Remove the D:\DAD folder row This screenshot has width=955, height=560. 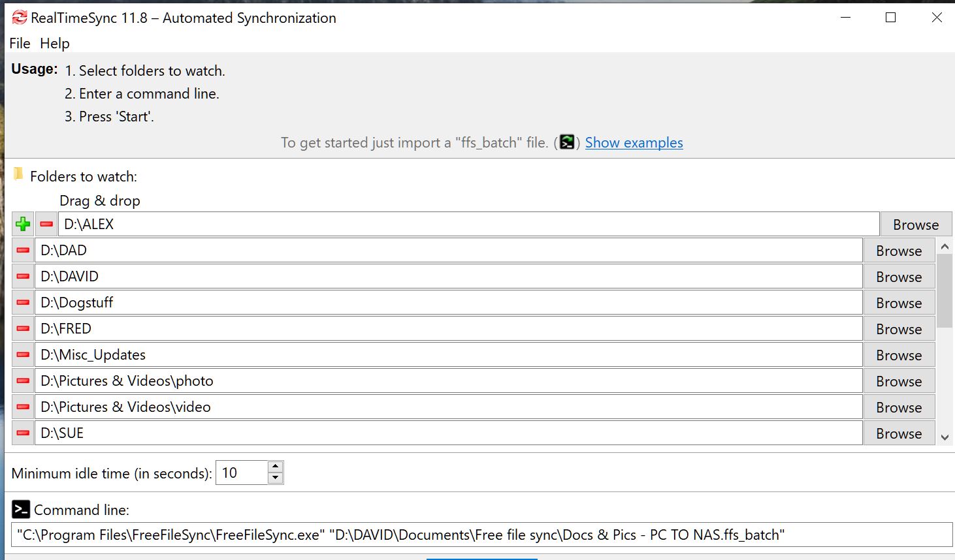pos(23,251)
